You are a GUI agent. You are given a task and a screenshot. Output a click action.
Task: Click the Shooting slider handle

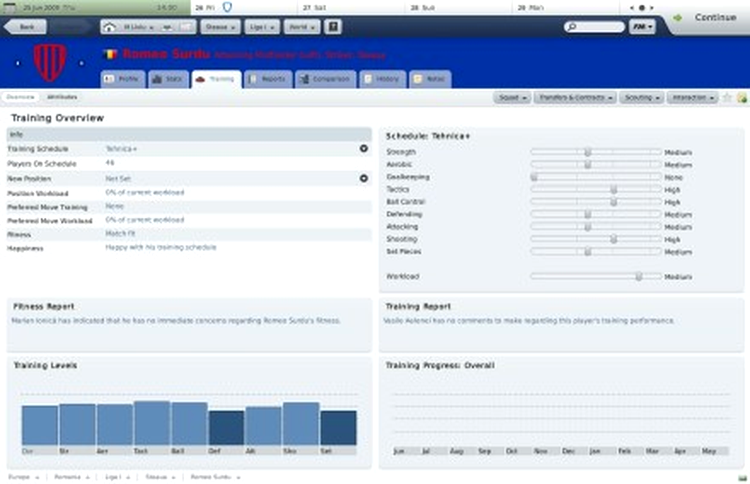(x=614, y=239)
